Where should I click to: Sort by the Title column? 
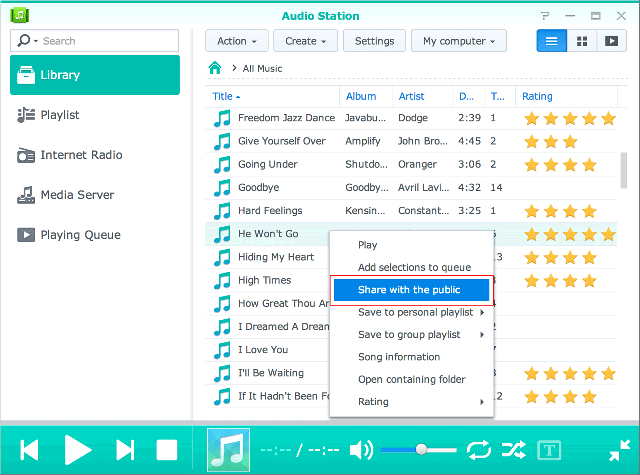point(272,97)
